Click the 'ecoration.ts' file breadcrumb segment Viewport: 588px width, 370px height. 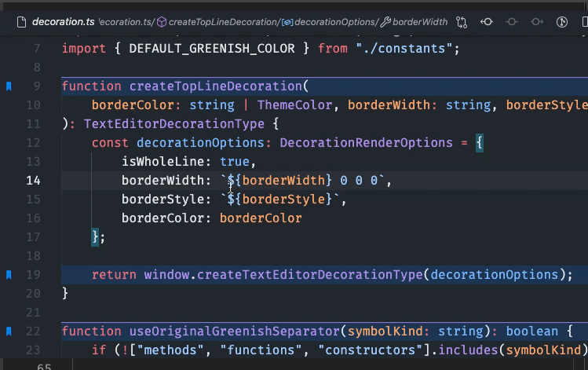[125, 22]
